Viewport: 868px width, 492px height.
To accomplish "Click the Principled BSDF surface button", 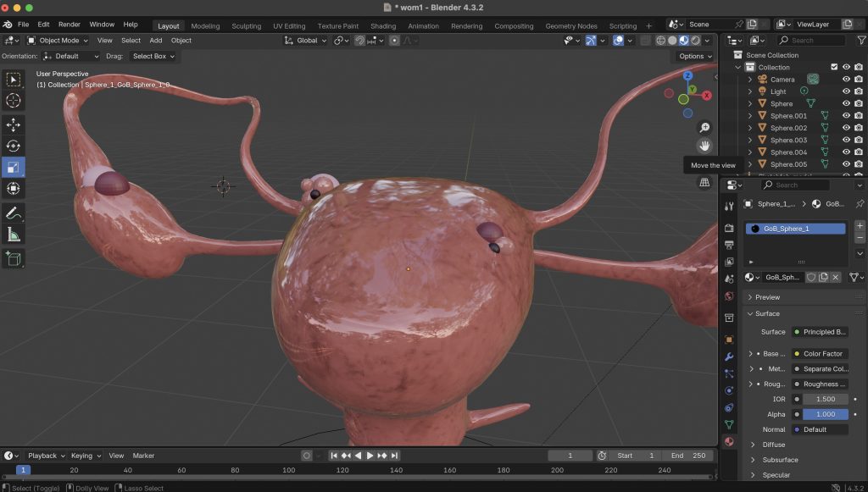I will 820,332.
